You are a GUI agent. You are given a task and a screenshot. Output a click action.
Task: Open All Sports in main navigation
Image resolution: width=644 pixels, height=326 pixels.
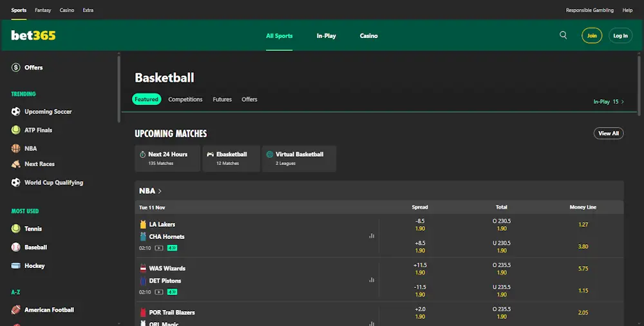279,36
